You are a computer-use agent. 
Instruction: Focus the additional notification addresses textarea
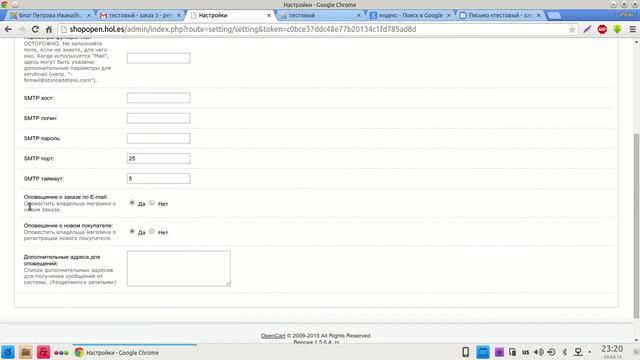tap(179, 269)
